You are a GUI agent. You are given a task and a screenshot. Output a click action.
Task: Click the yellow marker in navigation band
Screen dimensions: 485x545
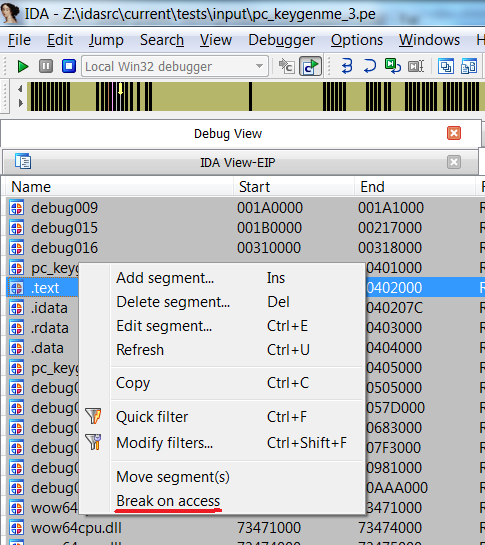(120, 89)
